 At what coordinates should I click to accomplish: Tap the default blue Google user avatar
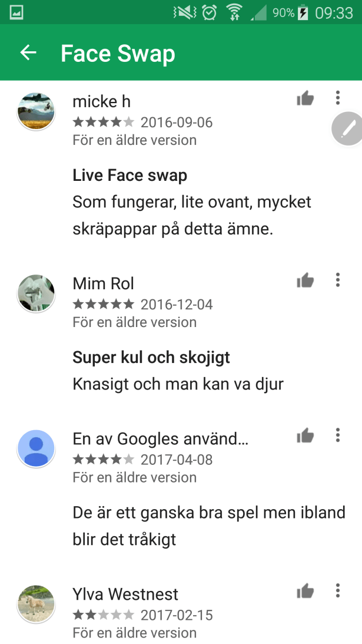click(x=36, y=448)
